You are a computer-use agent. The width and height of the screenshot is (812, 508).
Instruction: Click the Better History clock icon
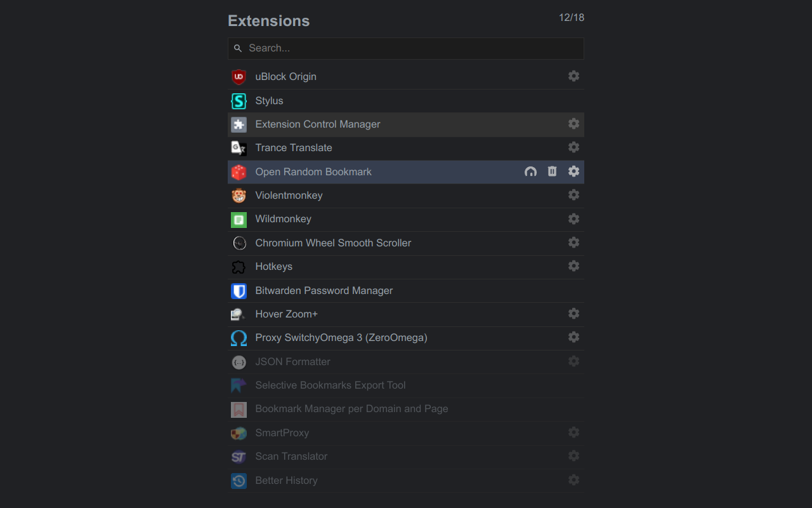(239, 481)
